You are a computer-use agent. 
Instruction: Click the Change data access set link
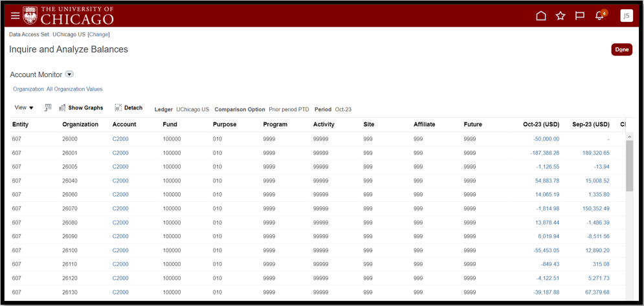(98, 34)
